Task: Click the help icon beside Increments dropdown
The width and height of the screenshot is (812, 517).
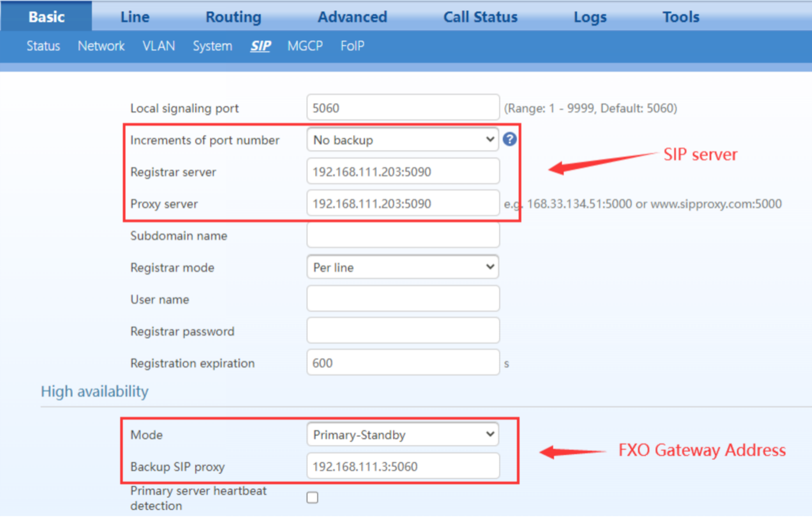Action: [x=509, y=140]
